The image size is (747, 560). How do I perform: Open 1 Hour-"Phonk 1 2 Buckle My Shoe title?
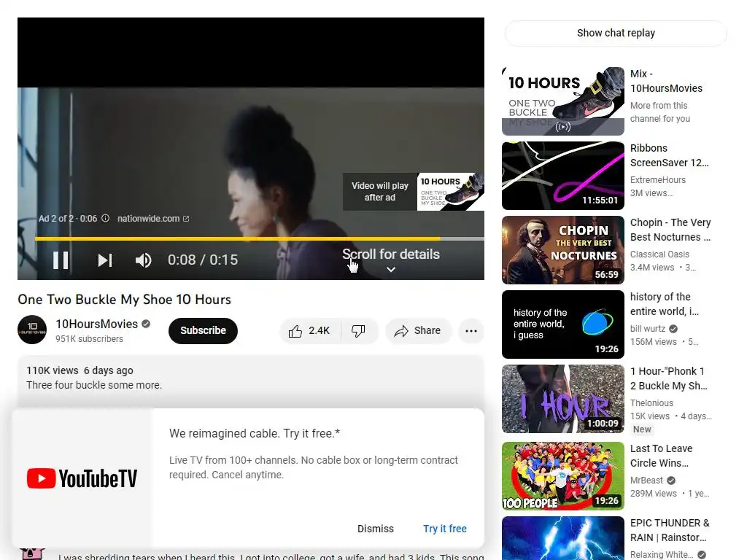668,378
